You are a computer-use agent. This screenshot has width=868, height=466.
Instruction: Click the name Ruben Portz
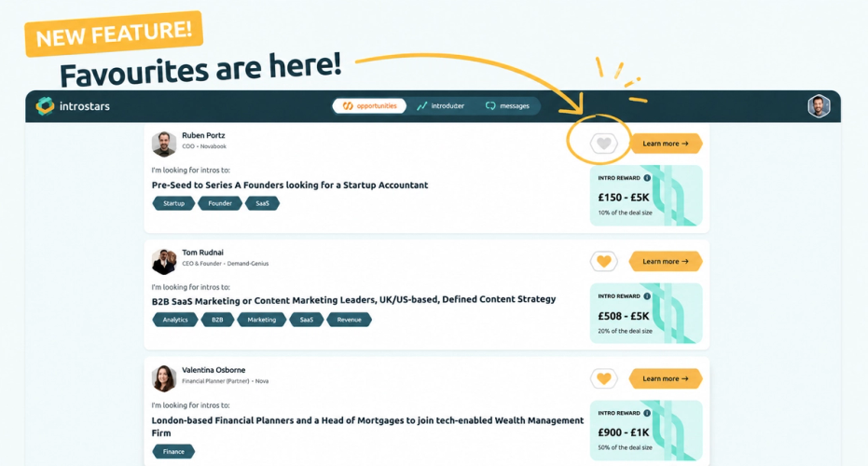tap(203, 135)
